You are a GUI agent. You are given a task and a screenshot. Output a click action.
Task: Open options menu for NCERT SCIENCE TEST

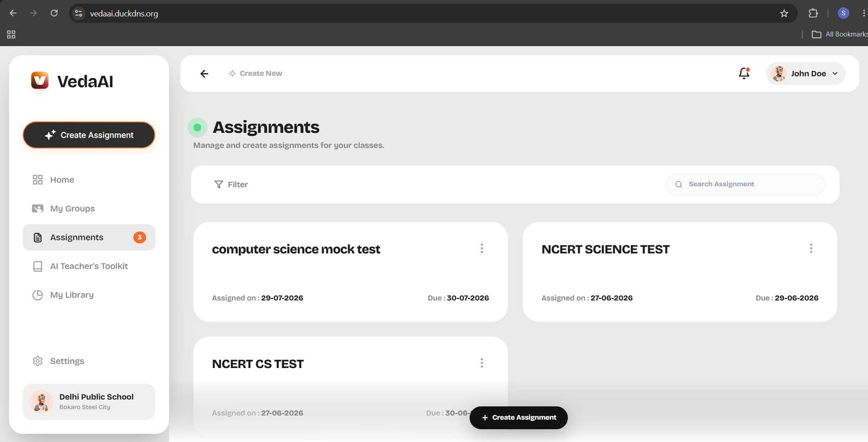[x=811, y=248]
